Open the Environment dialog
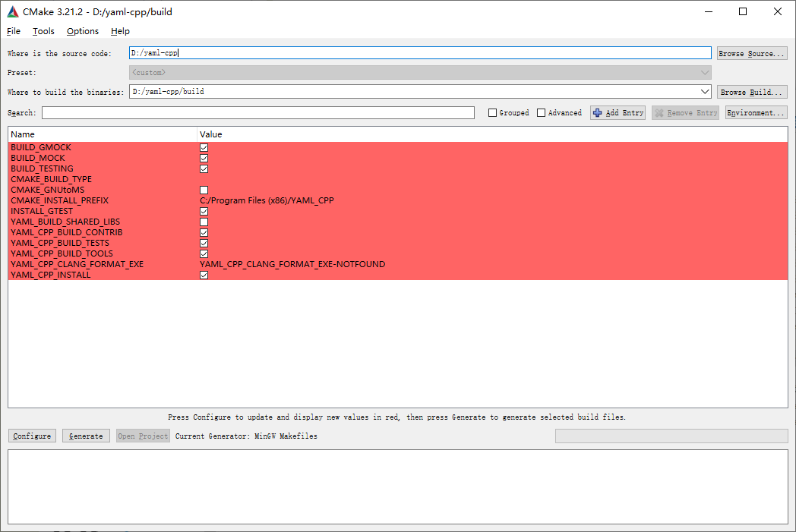 point(756,112)
